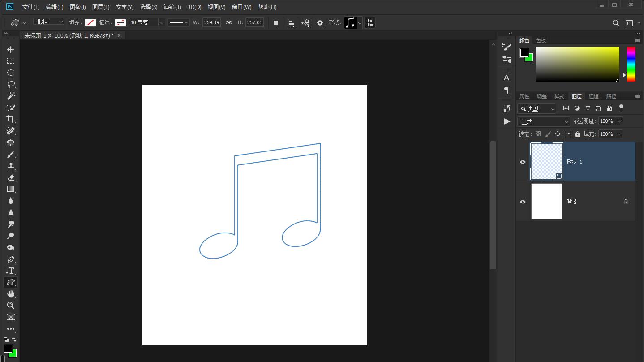Open the stroke width dropdown

coord(162,22)
